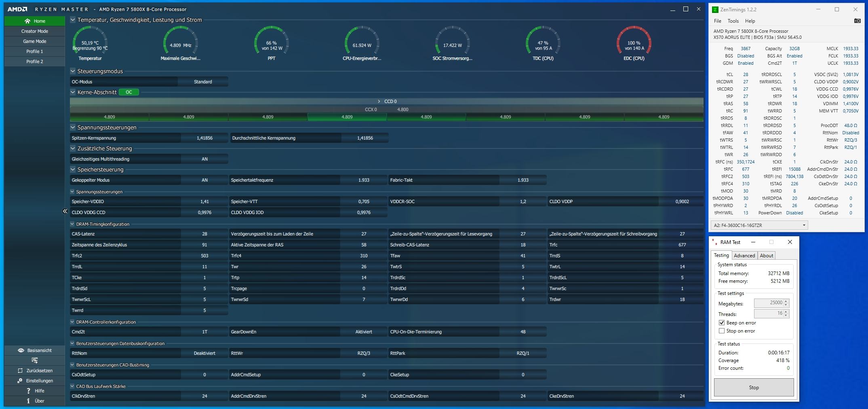The image size is (868, 409).
Task: Collapse the Spannungssteuerungen section under Kerne-Abschnitt
Action: click(x=73, y=127)
